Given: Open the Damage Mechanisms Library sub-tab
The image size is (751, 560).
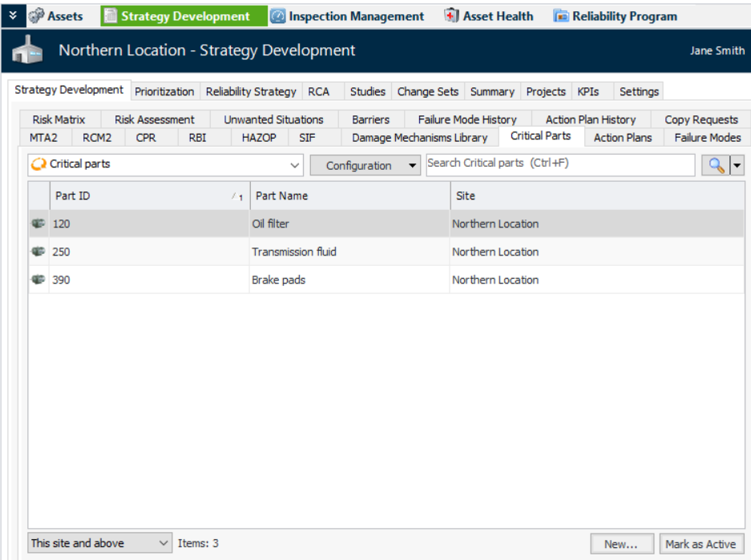Looking at the screenshot, I should point(419,138).
